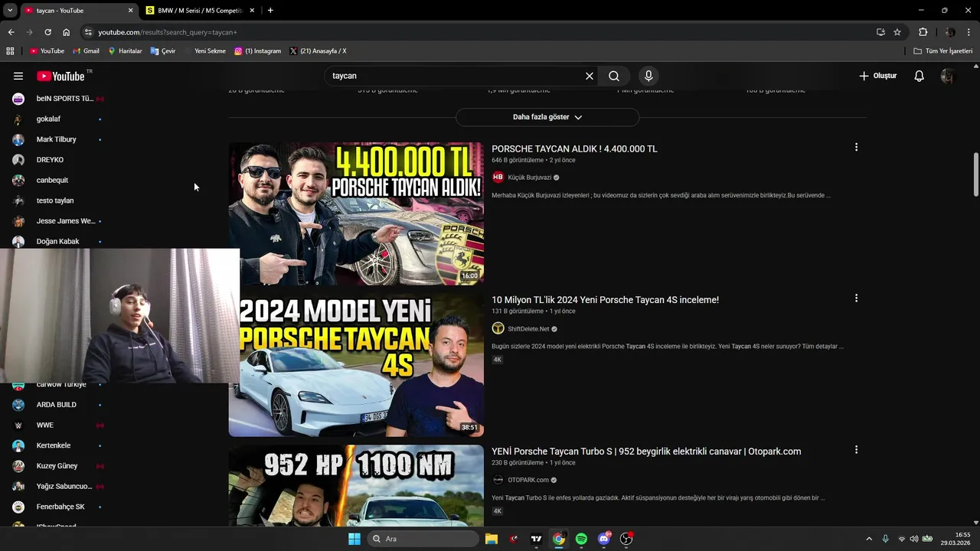The height and width of the screenshot is (551, 980).
Task: Open Discord from the taskbar
Action: [x=604, y=539]
